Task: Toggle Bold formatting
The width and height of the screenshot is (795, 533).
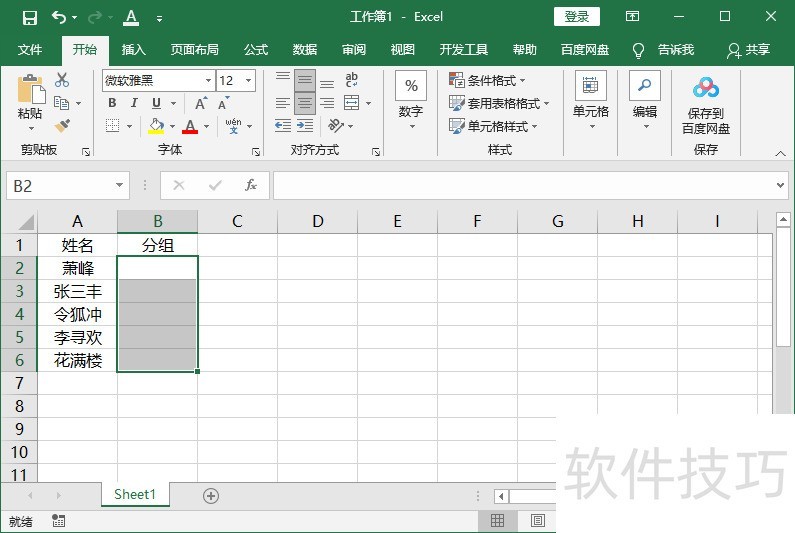Action: coord(113,103)
